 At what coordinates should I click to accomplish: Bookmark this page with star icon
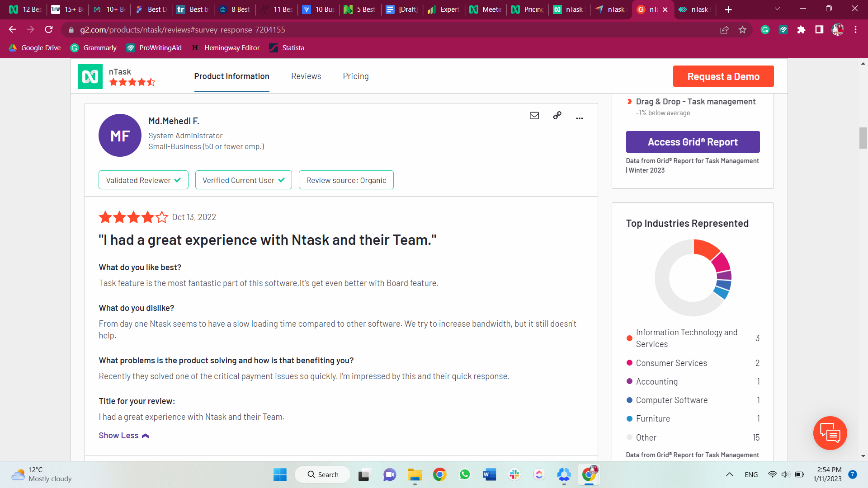click(742, 30)
